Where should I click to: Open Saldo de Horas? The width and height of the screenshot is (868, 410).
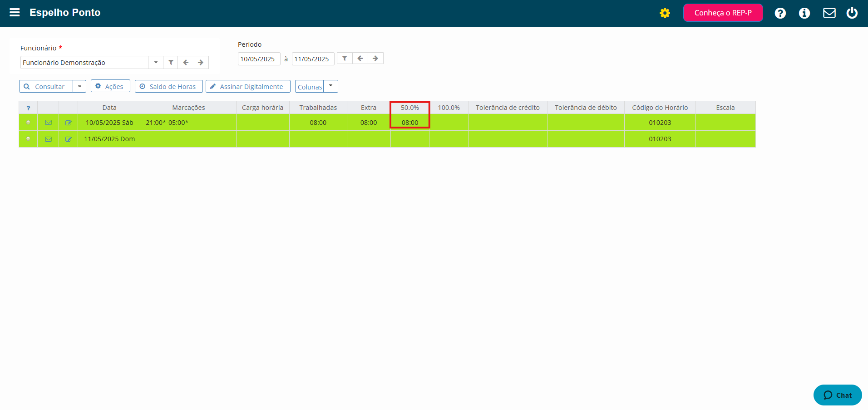click(x=168, y=86)
